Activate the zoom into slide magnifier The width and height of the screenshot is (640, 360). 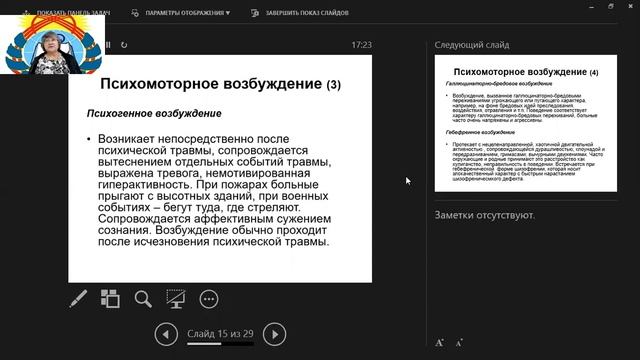tap(143, 299)
